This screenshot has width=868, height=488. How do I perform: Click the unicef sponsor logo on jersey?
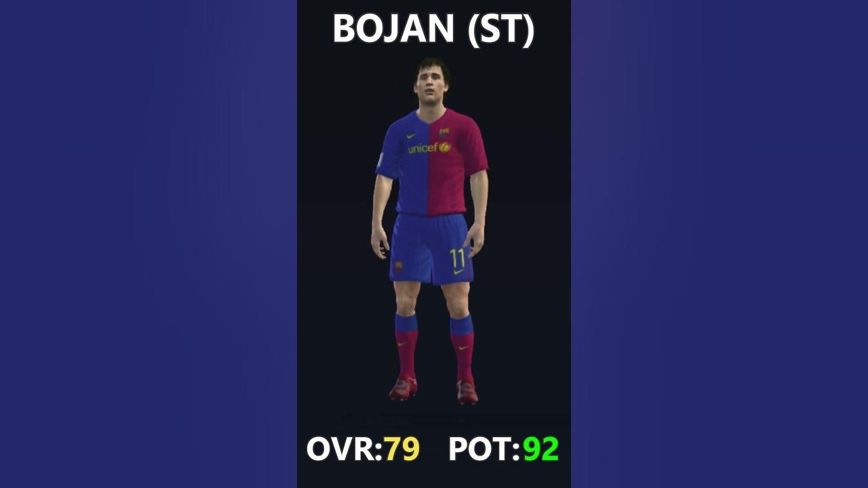(x=429, y=148)
